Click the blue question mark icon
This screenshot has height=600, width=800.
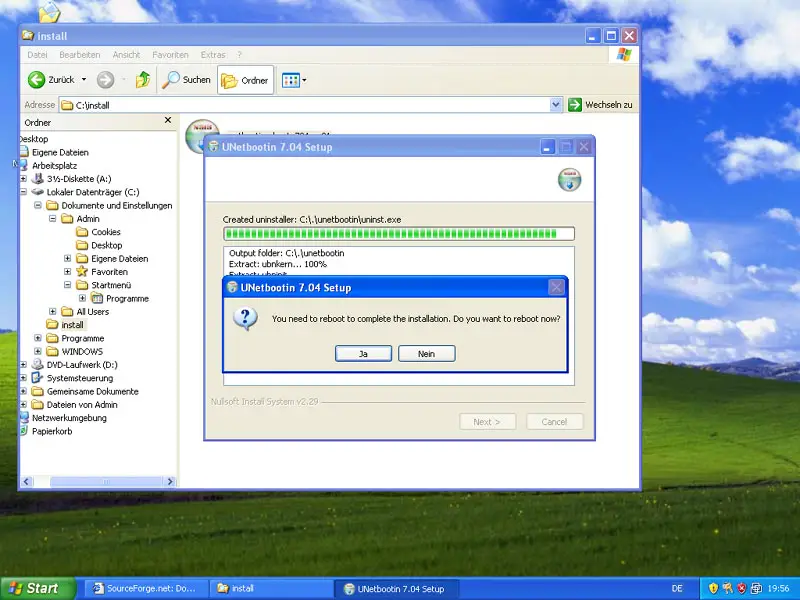pyautogui.click(x=245, y=319)
